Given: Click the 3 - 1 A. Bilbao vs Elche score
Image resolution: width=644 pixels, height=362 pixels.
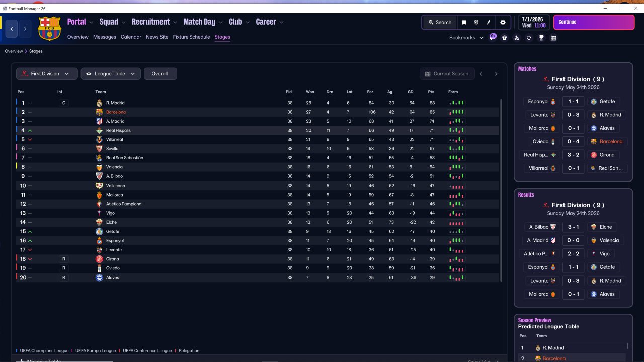Looking at the screenshot, I should 573,227.
